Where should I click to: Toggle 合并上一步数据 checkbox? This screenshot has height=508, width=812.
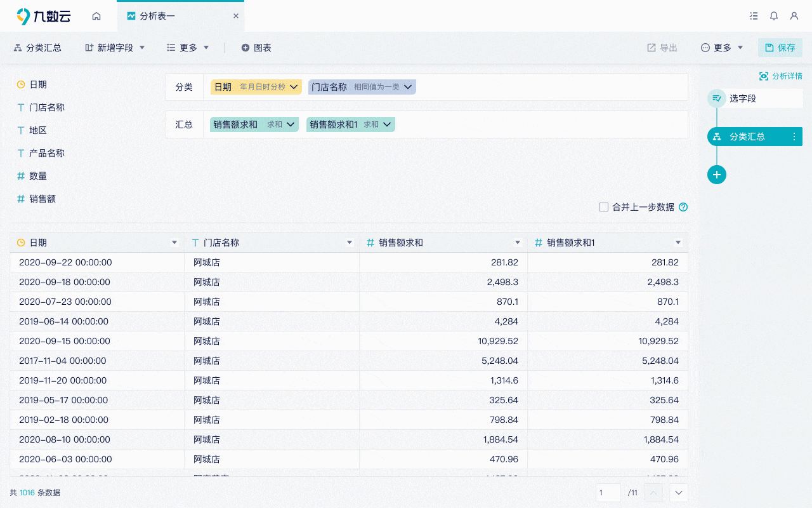604,207
